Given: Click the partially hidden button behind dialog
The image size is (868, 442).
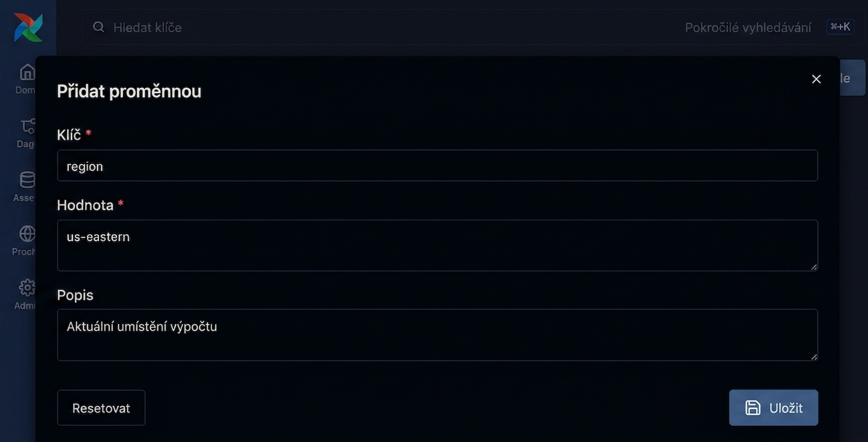Looking at the screenshot, I should click(852, 78).
